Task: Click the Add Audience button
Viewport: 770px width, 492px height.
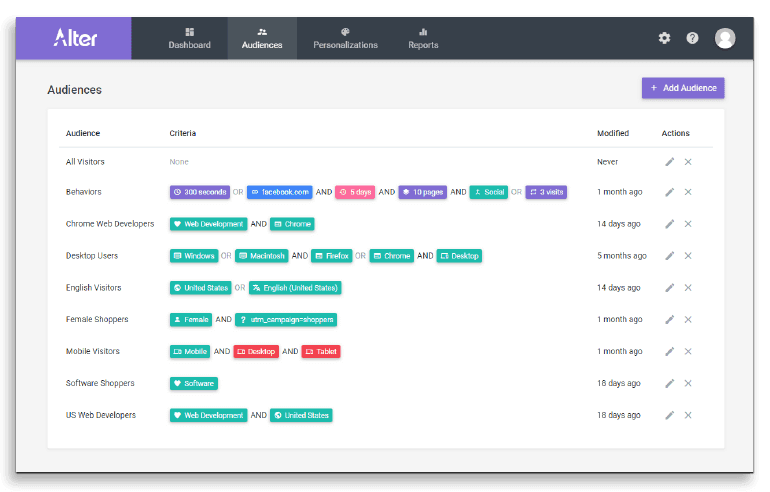Action: 683,88
